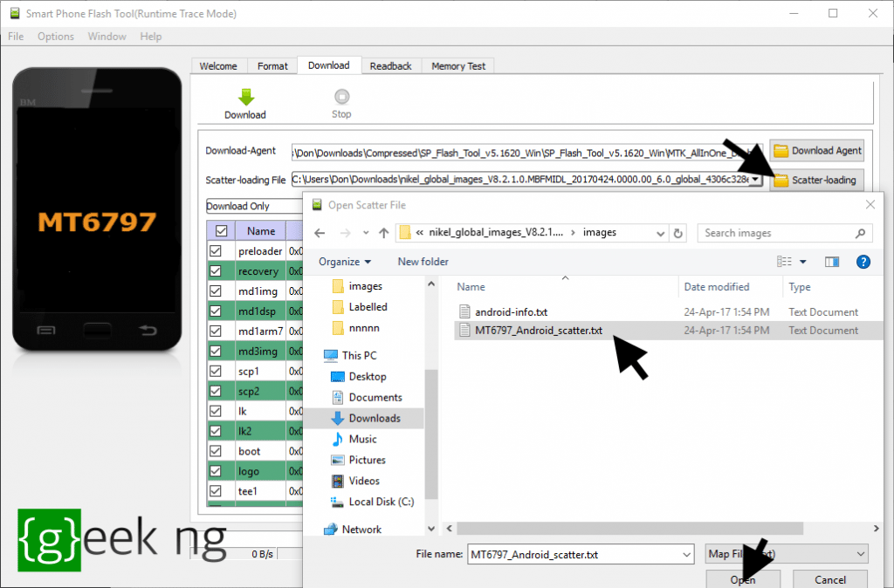Open the Window menu
The image size is (894, 588).
pyautogui.click(x=107, y=37)
